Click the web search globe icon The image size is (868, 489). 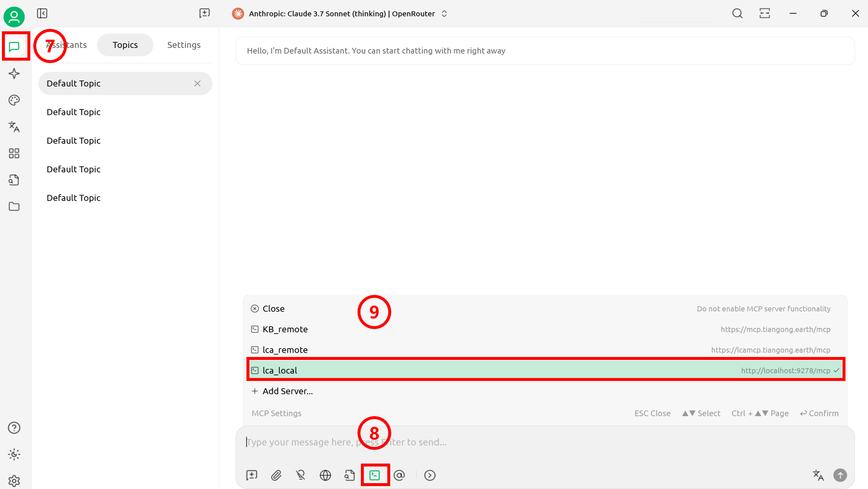pos(325,475)
